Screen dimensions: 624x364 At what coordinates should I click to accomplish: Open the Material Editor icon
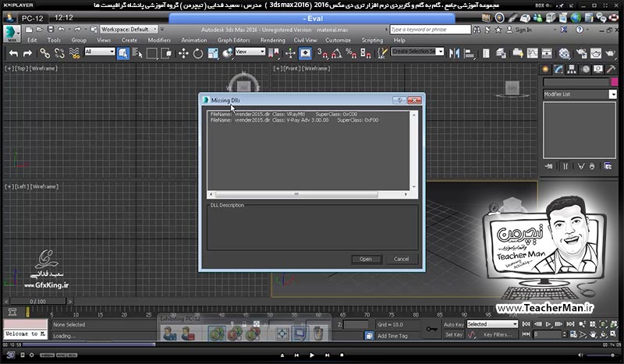coord(564,53)
